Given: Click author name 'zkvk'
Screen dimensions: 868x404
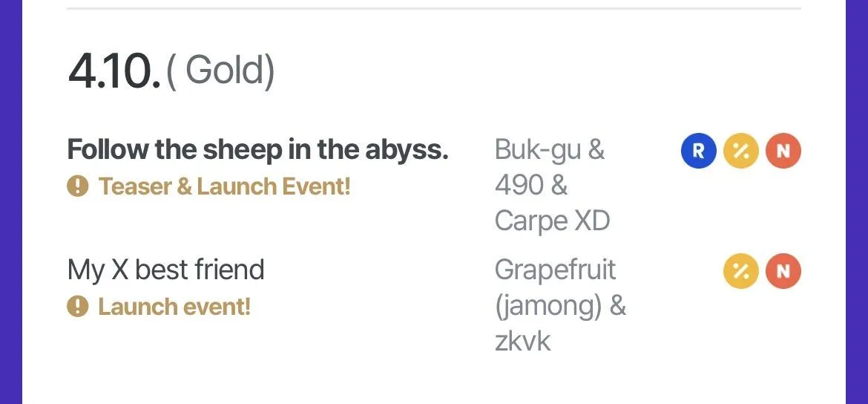Looking at the screenshot, I should pos(522,342).
